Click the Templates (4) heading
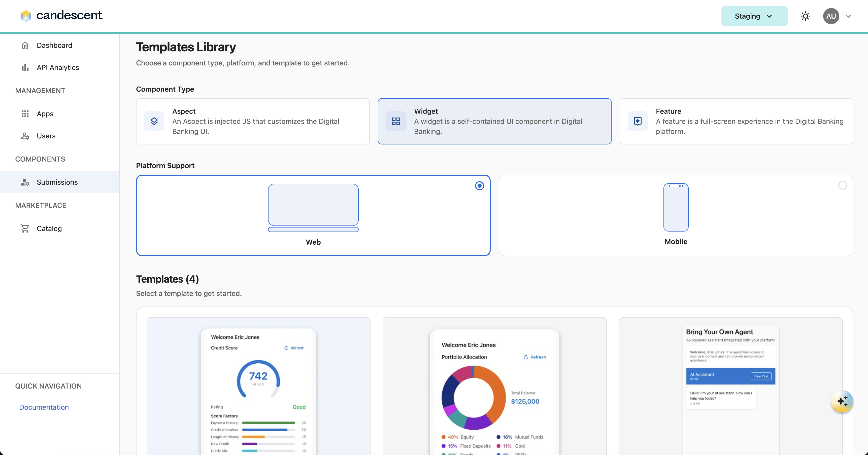868x455 pixels. (x=168, y=279)
